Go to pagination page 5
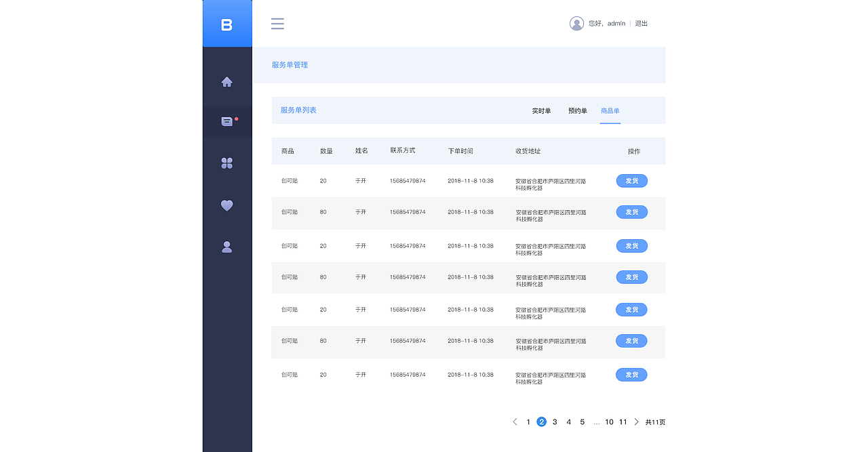Screen dimensions: 868x452 (582, 422)
